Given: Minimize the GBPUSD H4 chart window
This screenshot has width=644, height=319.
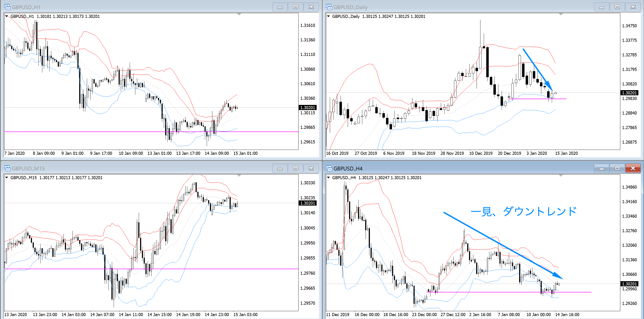Looking at the screenshot, I should [x=601, y=168].
